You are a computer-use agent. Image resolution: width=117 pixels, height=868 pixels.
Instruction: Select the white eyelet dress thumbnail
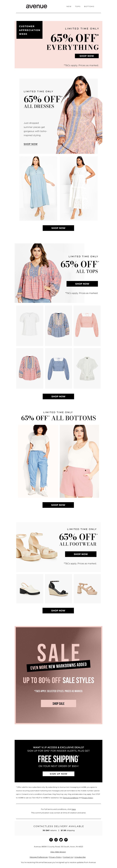point(79,188)
